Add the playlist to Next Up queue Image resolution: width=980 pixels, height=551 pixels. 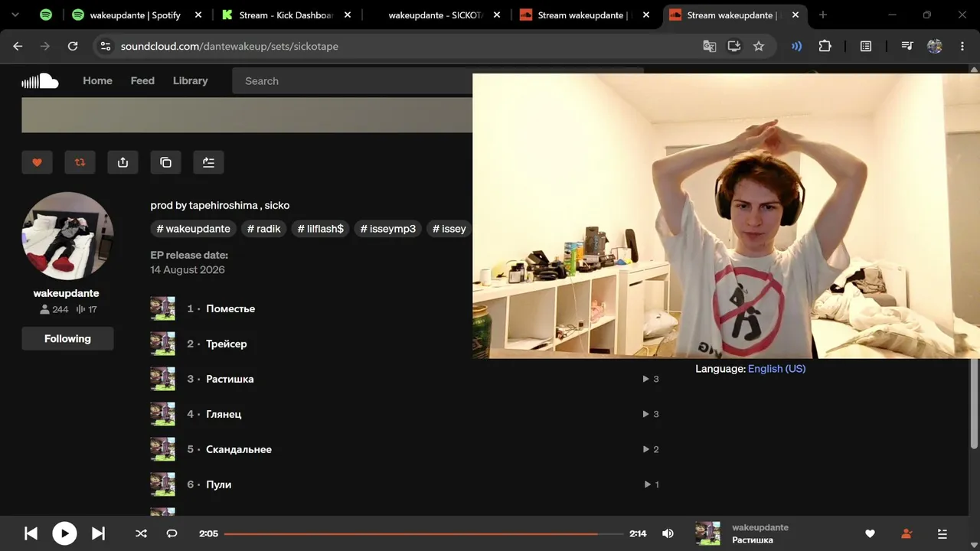click(x=208, y=162)
